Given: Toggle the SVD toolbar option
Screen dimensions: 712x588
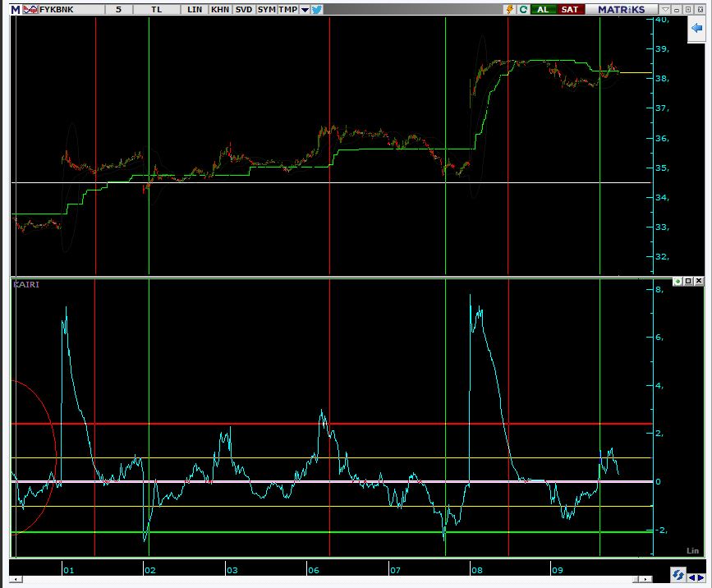Looking at the screenshot, I should pos(244,9).
